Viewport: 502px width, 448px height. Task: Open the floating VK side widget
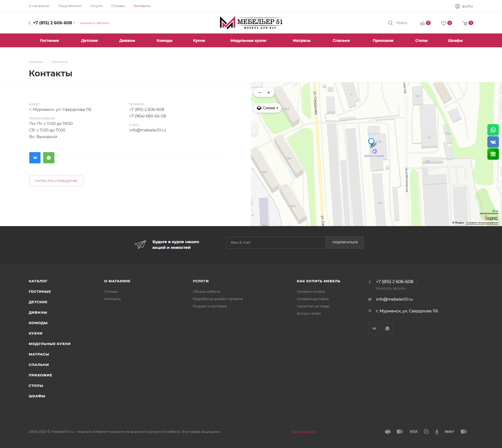click(x=493, y=142)
